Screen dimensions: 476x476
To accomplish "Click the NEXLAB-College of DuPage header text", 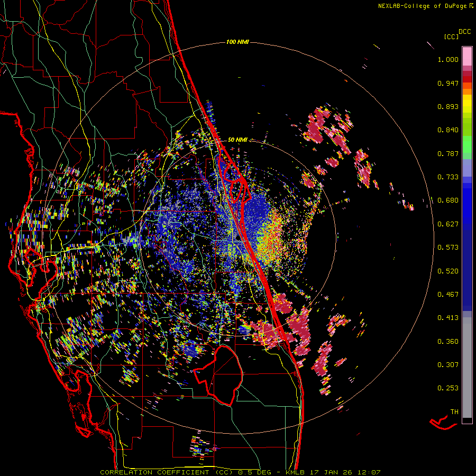I will tap(423, 6).
